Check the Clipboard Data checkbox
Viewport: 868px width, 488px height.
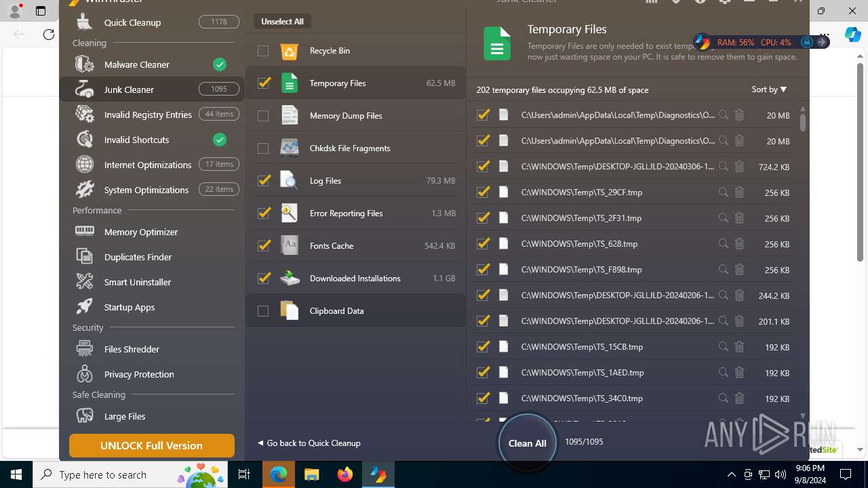[263, 311]
